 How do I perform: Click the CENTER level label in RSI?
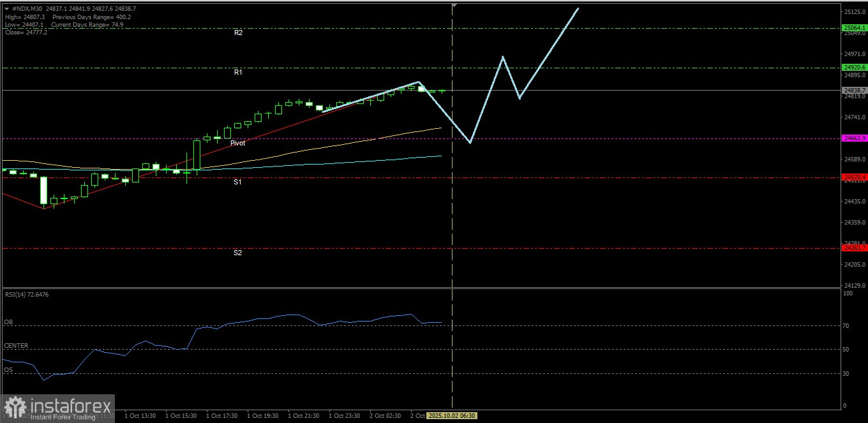click(16, 346)
